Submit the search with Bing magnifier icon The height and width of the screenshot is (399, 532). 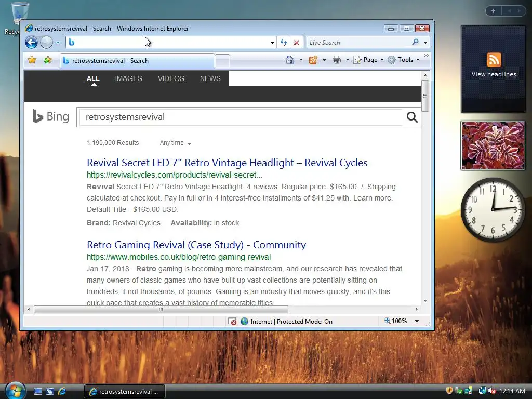412,117
